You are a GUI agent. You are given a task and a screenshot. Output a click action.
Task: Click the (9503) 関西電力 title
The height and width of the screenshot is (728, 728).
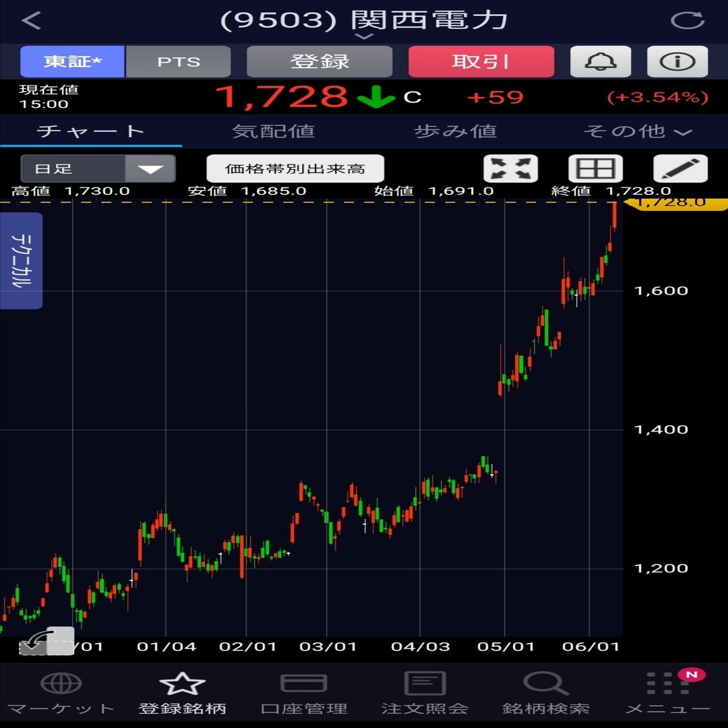click(363, 20)
